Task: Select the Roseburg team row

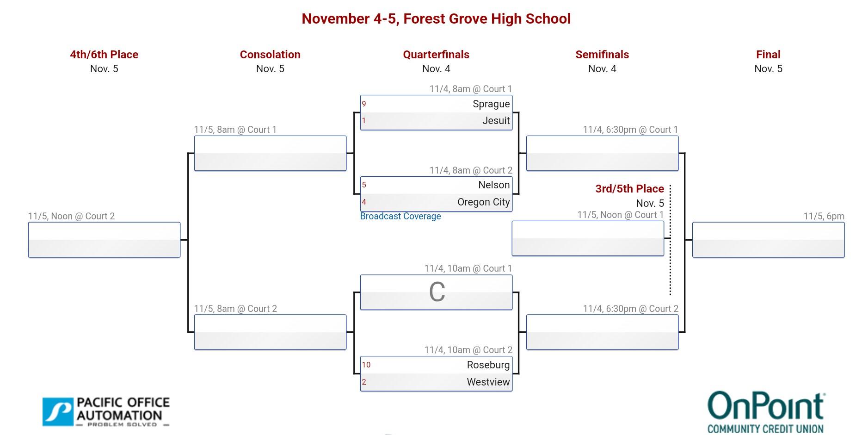Action: [x=436, y=365]
